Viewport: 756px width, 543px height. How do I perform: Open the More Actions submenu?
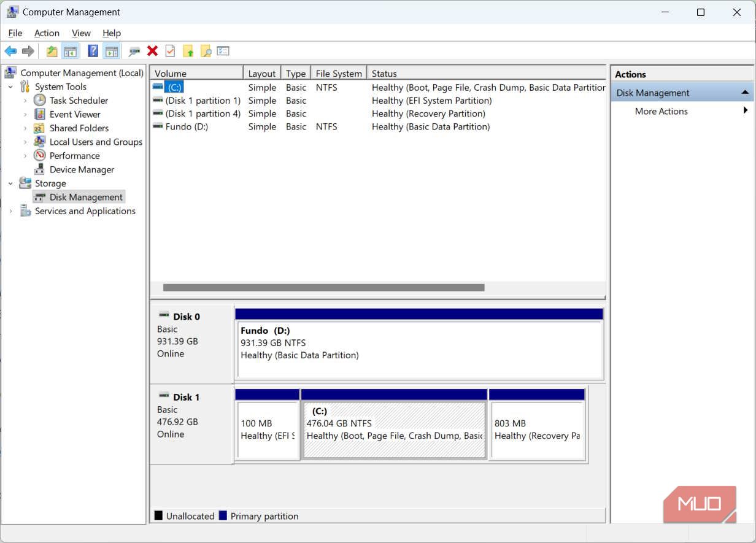746,111
